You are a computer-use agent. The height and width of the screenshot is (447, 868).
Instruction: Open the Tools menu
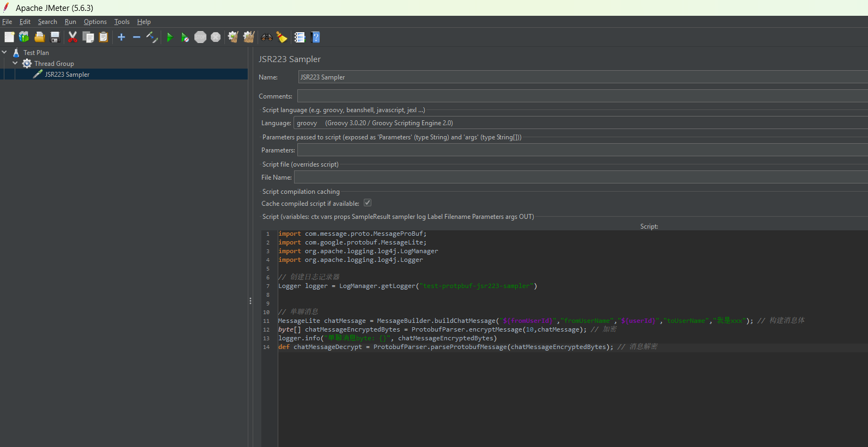(x=122, y=22)
